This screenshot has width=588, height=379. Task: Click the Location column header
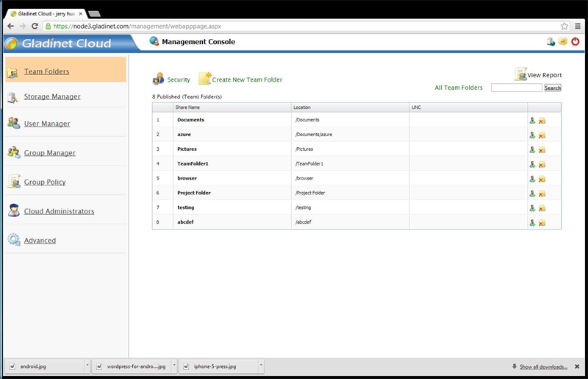351,107
